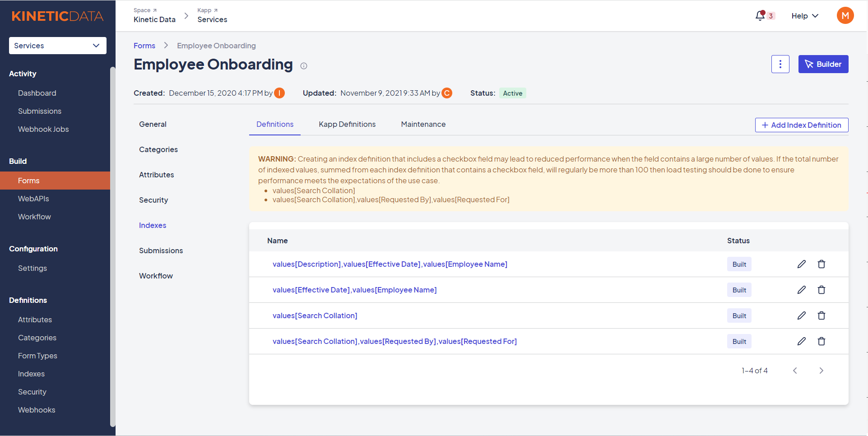Open the Kinetic Data space link

pyautogui.click(x=154, y=19)
